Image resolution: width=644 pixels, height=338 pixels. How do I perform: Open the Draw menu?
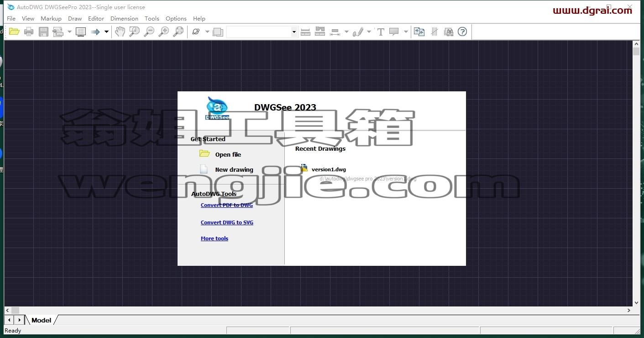[75, 19]
